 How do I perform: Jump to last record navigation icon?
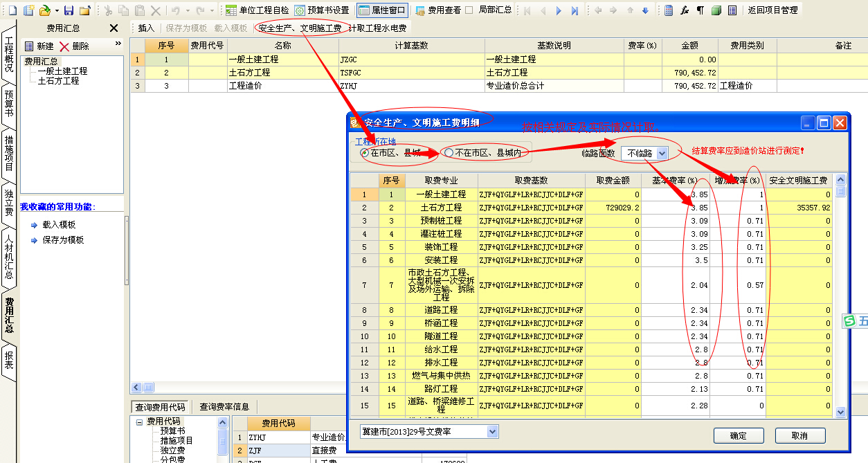pyautogui.click(x=575, y=10)
